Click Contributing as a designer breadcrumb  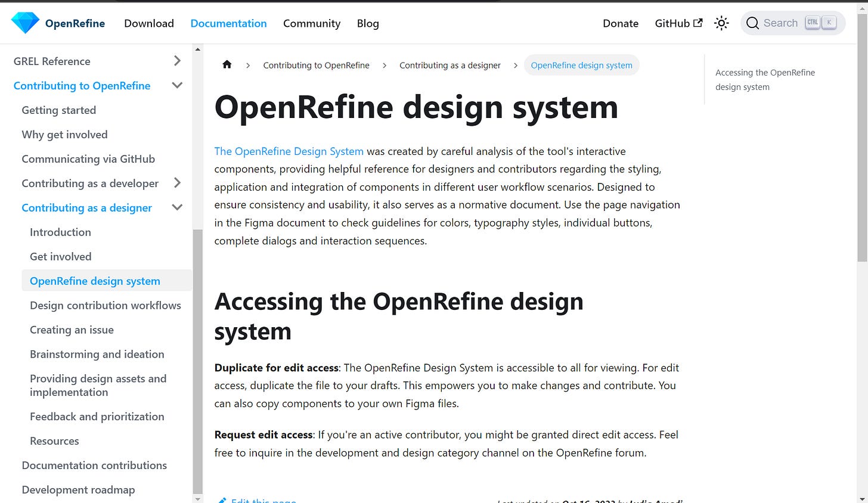coord(450,65)
